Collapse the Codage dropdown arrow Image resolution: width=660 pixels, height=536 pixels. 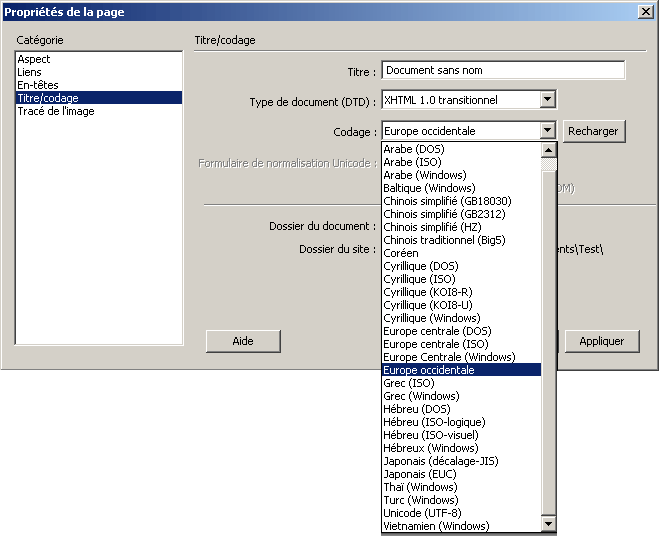click(547, 131)
